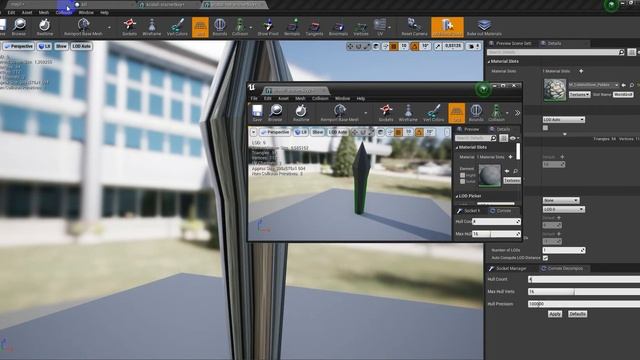This screenshot has width=640, height=360.
Task: Toggle eye visibility options in small window
Action: [513, 138]
